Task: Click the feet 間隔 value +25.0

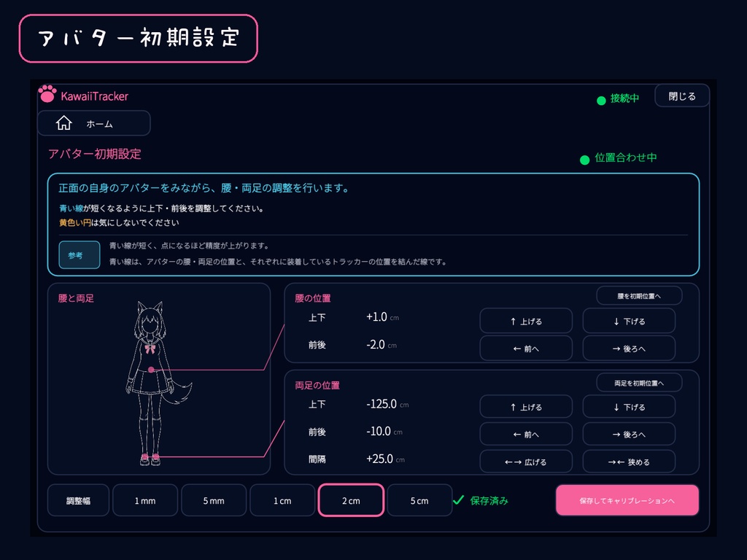Action: pyautogui.click(x=379, y=459)
